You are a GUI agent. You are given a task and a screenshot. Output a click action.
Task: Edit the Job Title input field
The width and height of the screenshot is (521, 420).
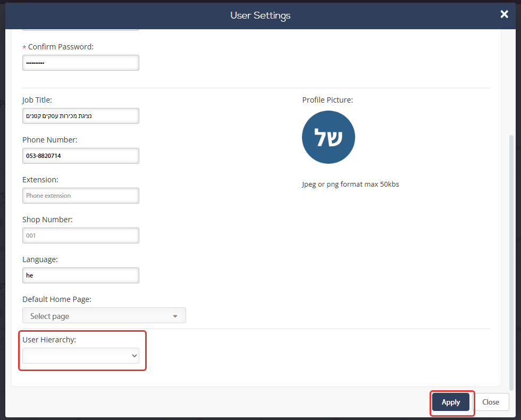(x=81, y=116)
